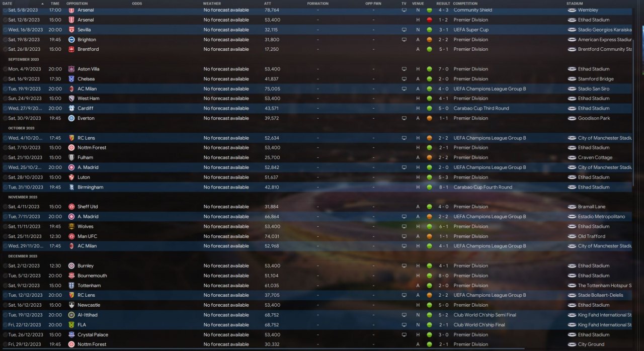Click the Chelsea club badge
Image resolution: width=644 pixels, height=351 pixels.
[x=71, y=79]
